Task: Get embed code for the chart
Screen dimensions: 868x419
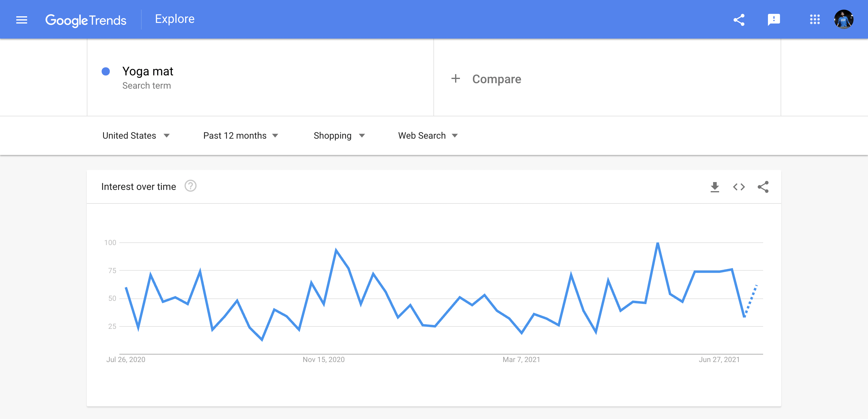Action: (739, 187)
